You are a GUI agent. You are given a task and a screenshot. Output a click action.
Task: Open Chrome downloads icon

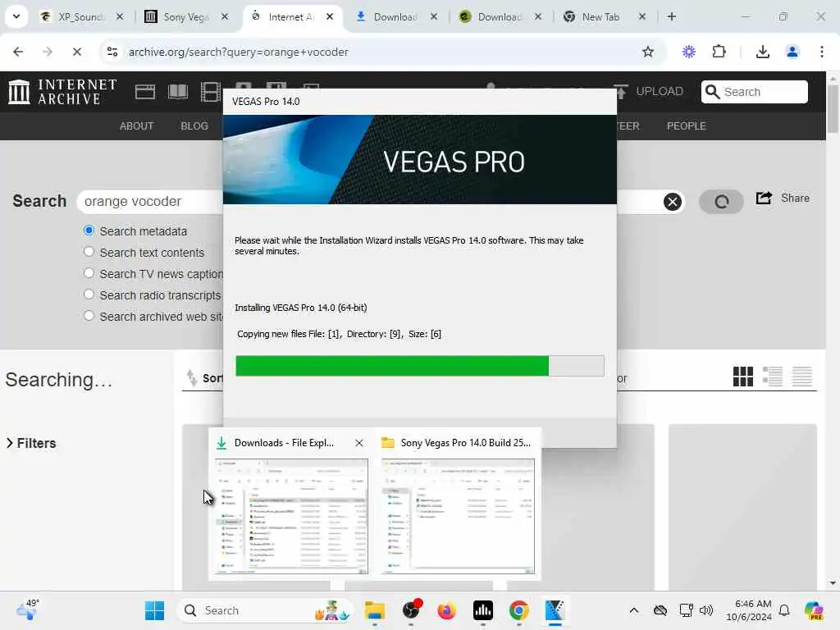click(762, 52)
